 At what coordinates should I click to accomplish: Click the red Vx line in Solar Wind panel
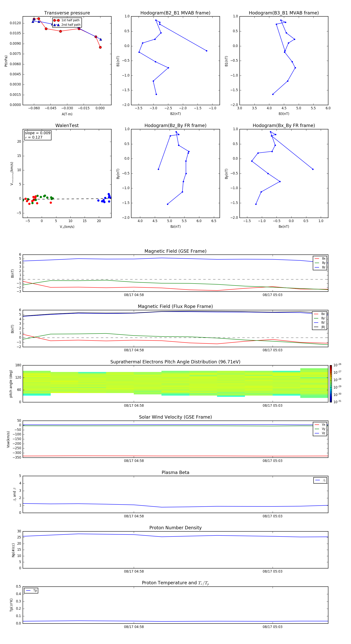pyautogui.click(x=175, y=456)
